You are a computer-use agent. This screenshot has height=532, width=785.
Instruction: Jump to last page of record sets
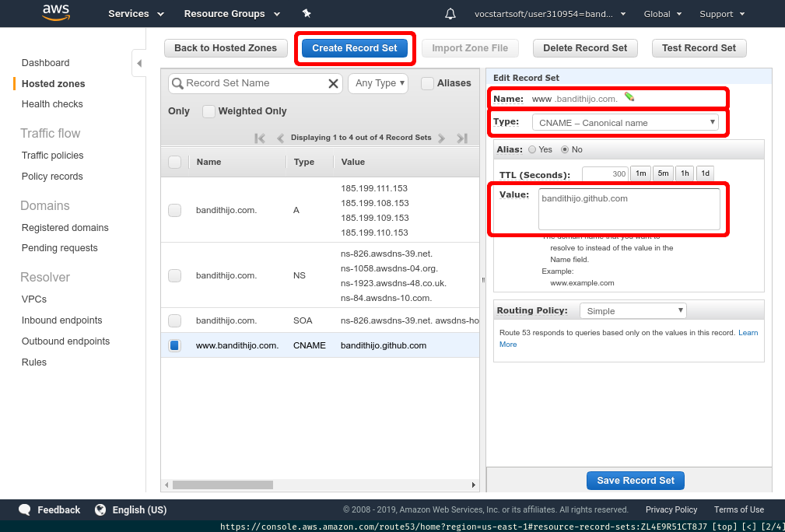point(462,138)
